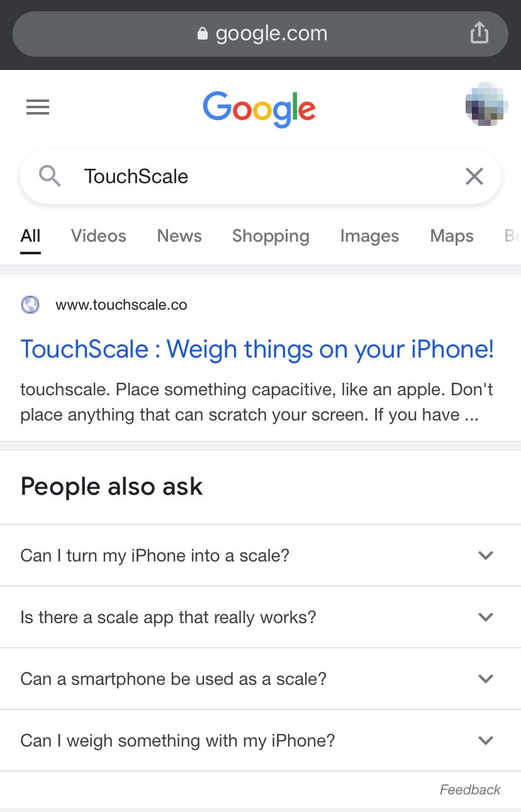Switch to the Videos tab
The image size is (521, 812).
(x=99, y=236)
